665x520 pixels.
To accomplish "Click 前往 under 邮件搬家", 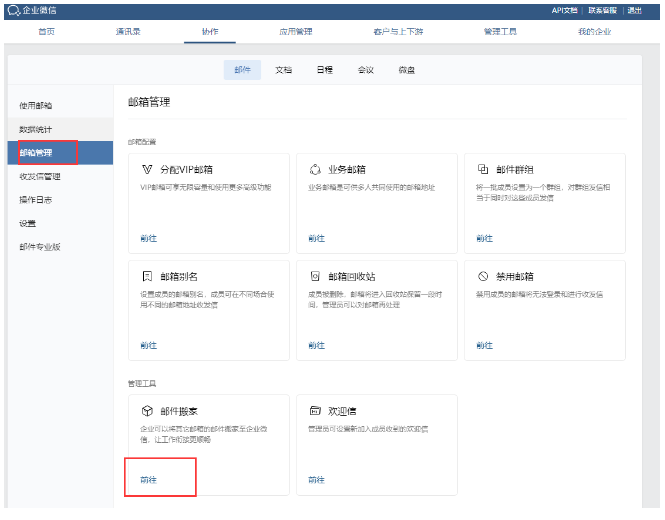I will (x=148, y=480).
